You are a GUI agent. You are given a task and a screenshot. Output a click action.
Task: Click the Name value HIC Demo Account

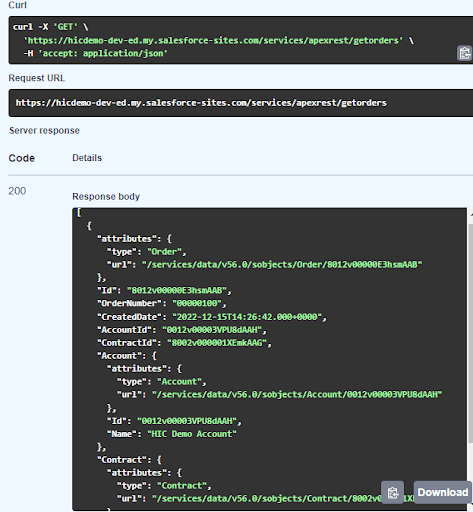[192, 434]
